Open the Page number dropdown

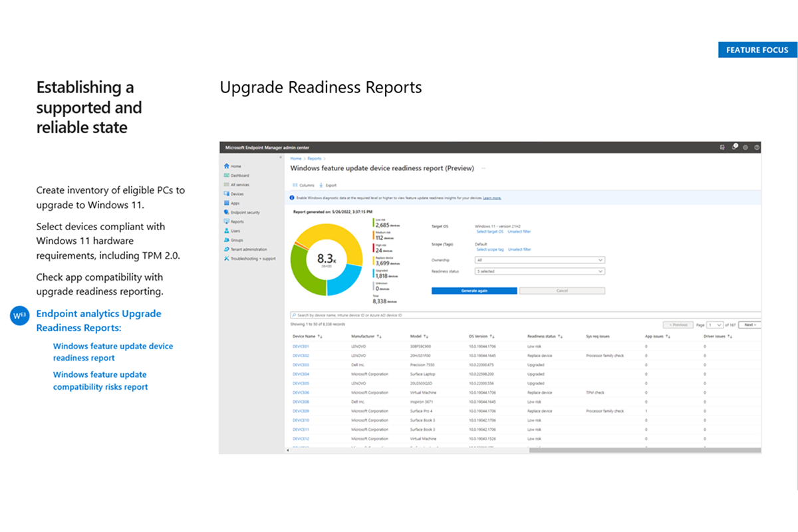(715, 325)
